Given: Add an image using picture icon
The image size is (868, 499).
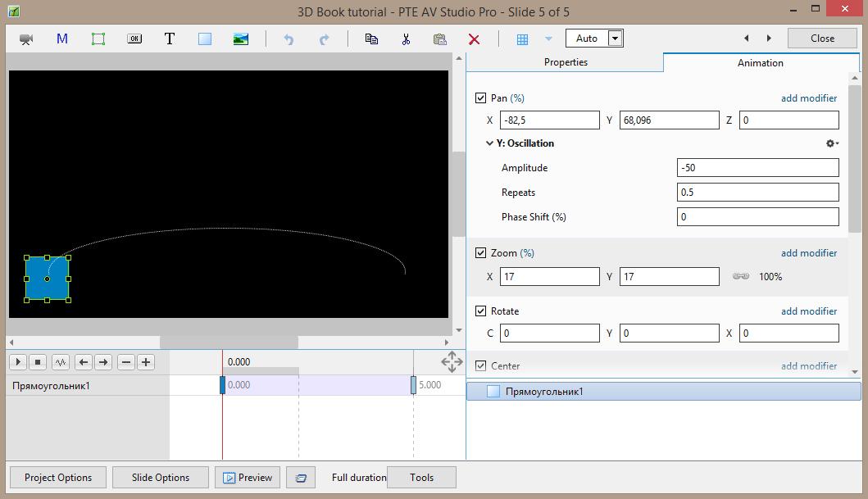Looking at the screenshot, I should 241,39.
